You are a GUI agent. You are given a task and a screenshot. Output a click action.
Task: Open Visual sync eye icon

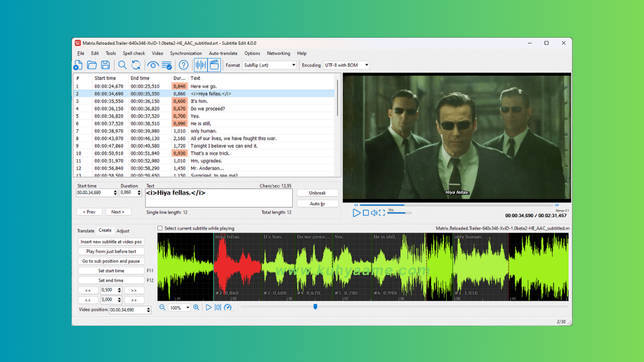153,65
